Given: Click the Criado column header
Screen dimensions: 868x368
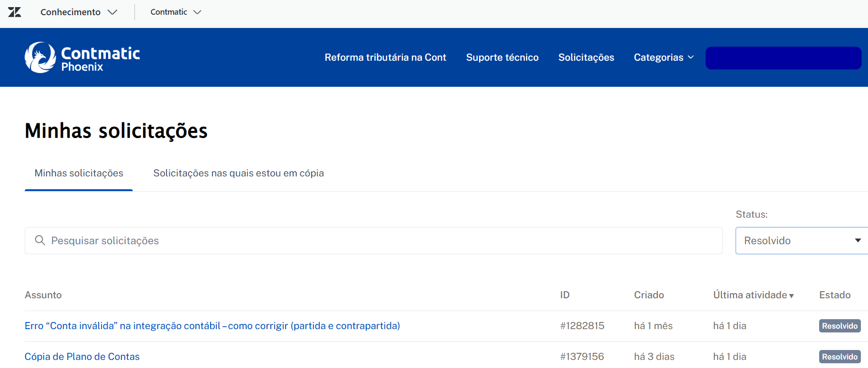Looking at the screenshot, I should click(x=649, y=295).
